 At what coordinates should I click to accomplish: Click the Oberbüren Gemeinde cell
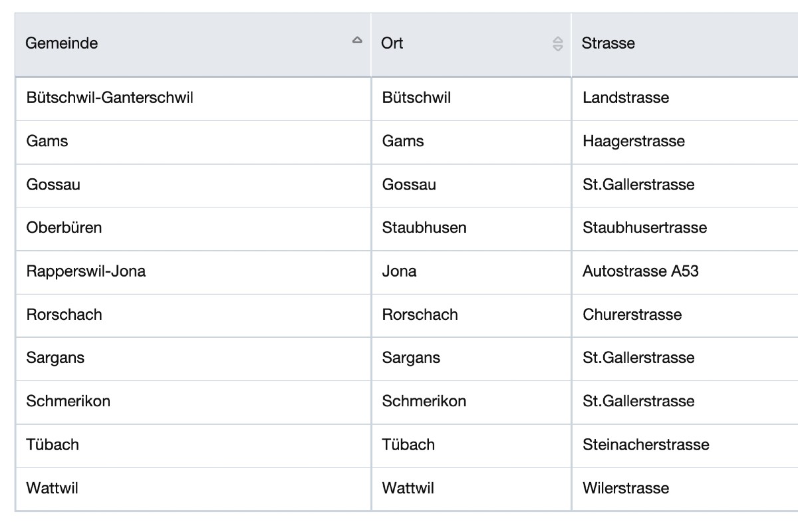tap(64, 227)
